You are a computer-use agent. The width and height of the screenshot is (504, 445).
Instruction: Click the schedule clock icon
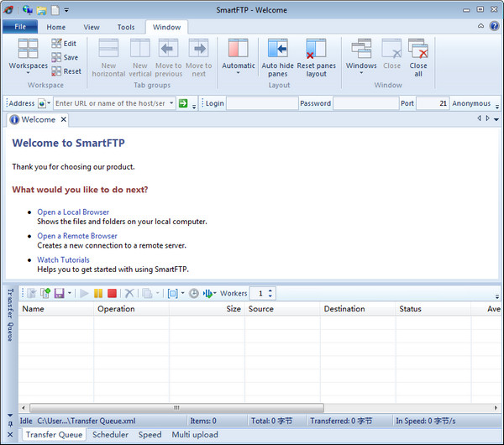[193, 293]
